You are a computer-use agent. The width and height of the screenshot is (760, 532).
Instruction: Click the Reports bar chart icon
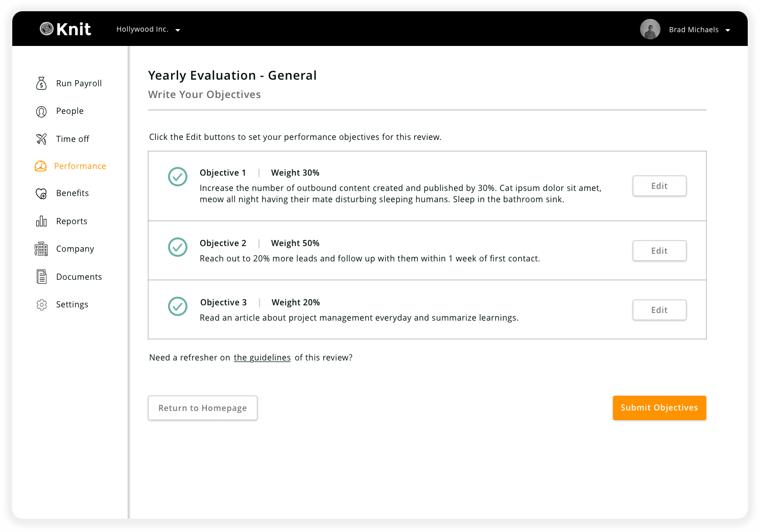coord(41,221)
